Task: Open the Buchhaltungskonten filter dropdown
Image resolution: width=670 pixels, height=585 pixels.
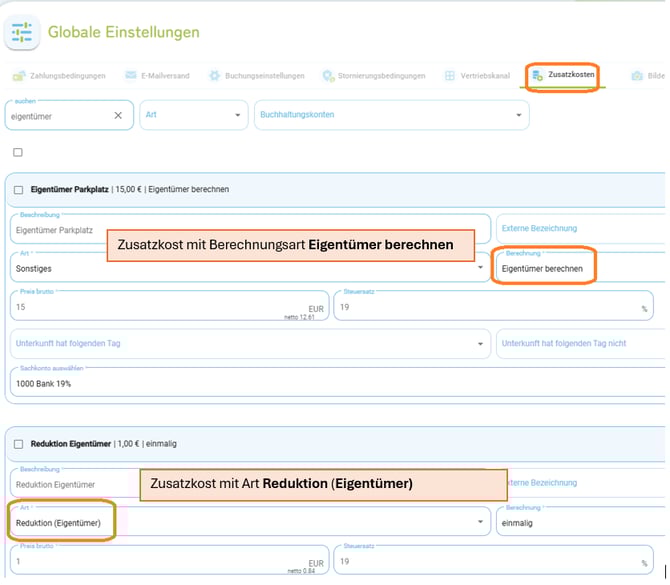Action: [391, 116]
